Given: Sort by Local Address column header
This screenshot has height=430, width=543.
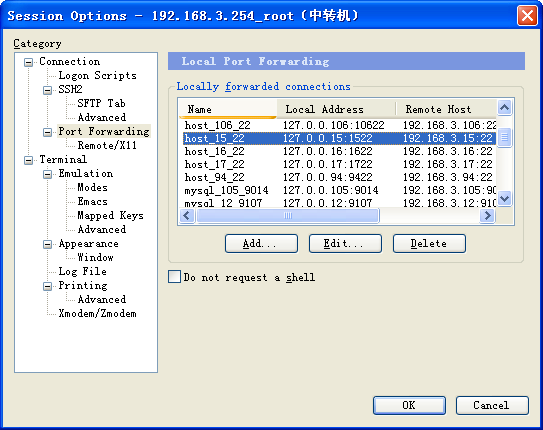Looking at the screenshot, I should (336, 109).
